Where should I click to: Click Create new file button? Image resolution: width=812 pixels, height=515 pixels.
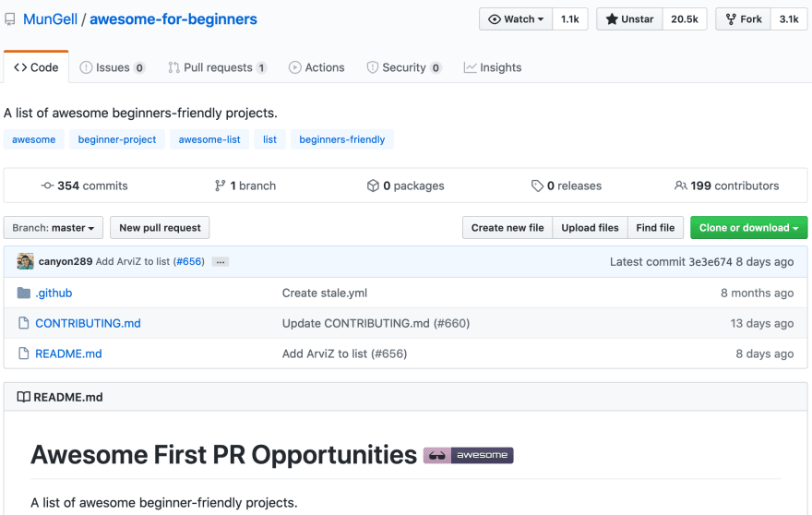click(x=507, y=228)
